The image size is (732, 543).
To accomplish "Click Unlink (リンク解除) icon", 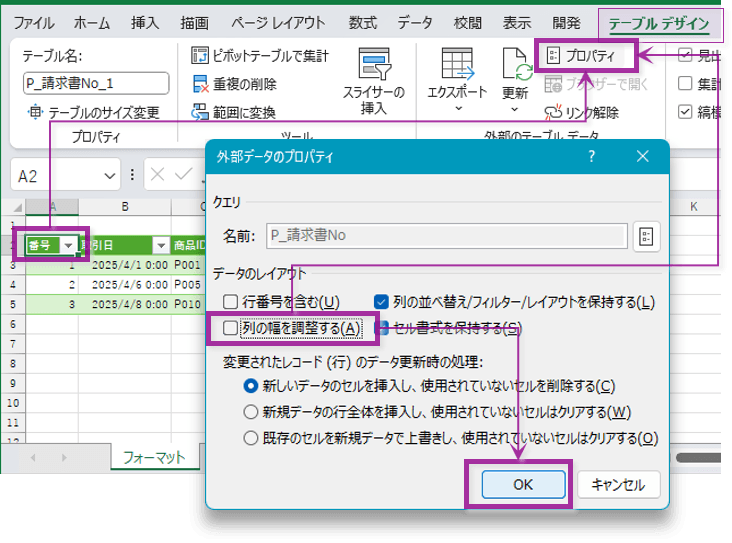I will point(553,113).
